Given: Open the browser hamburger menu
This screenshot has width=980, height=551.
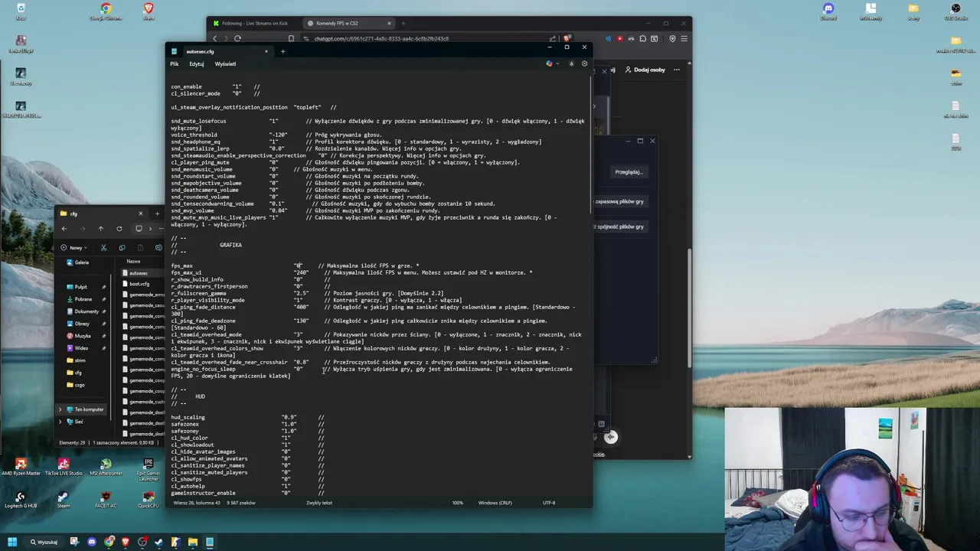Looking at the screenshot, I should (684, 38).
